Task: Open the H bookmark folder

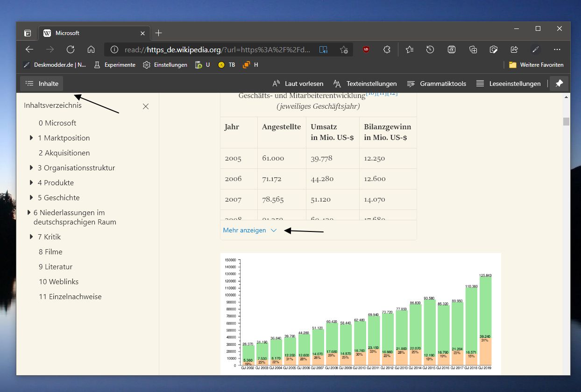Action: pyautogui.click(x=250, y=65)
